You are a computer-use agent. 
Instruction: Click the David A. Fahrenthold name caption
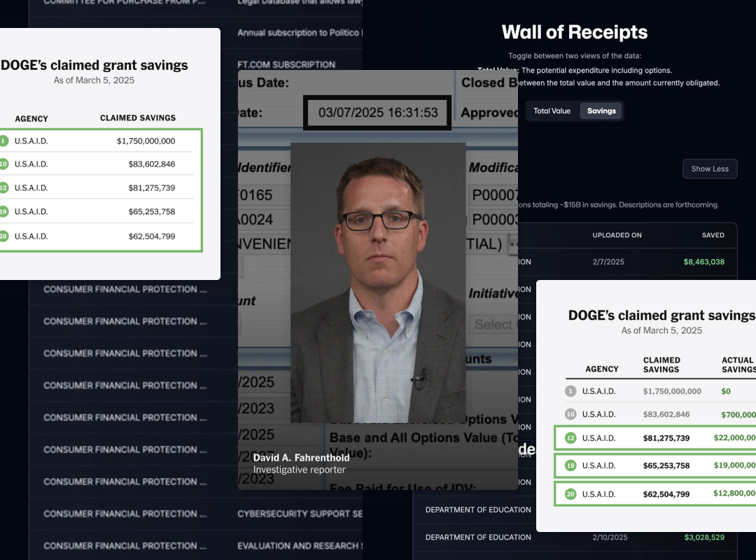[x=301, y=458]
